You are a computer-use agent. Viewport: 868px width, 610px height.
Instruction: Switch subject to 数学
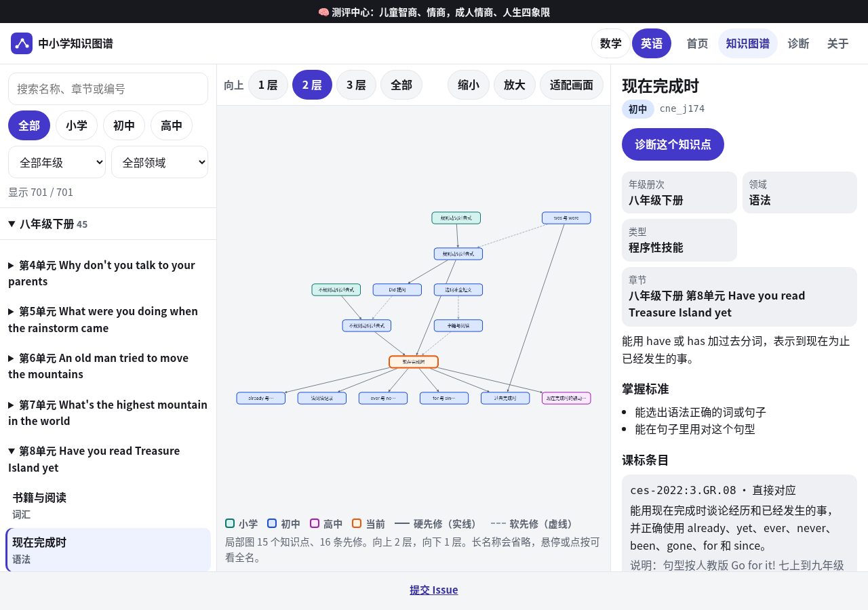click(x=611, y=43)
